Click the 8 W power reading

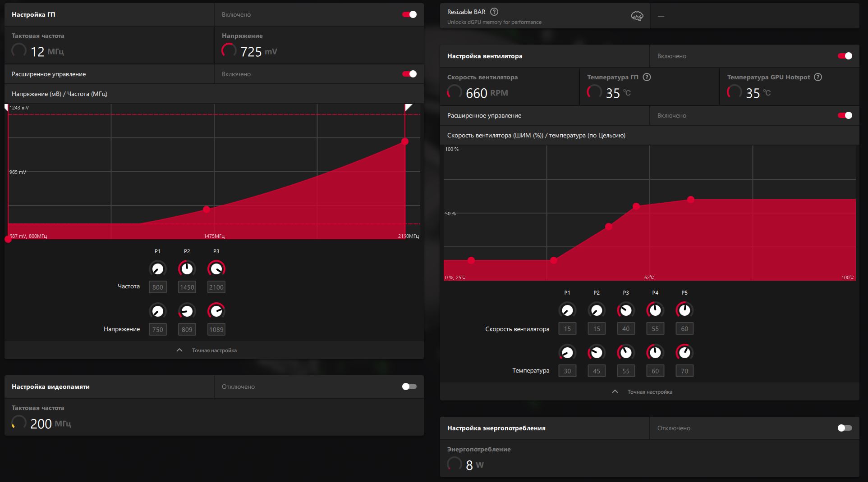pyautogui.click(x=474, y=465)
